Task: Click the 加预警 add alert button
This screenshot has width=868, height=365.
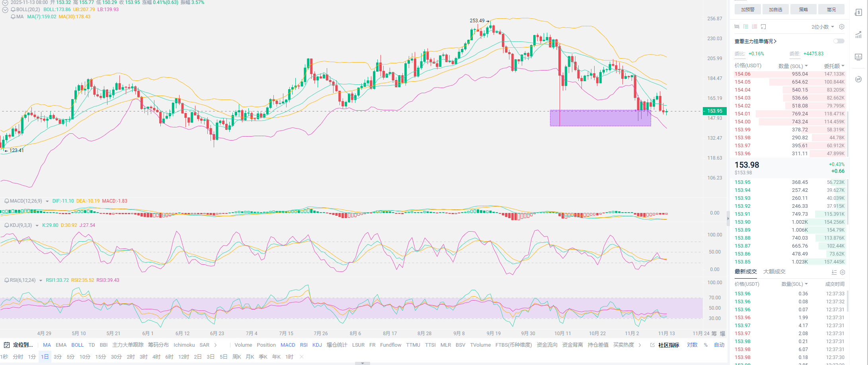Action: click(x=747, y=10)
